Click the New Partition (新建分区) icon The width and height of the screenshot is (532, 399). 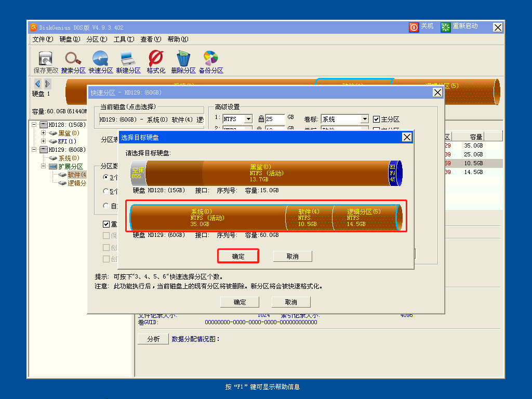click(128, 62)
